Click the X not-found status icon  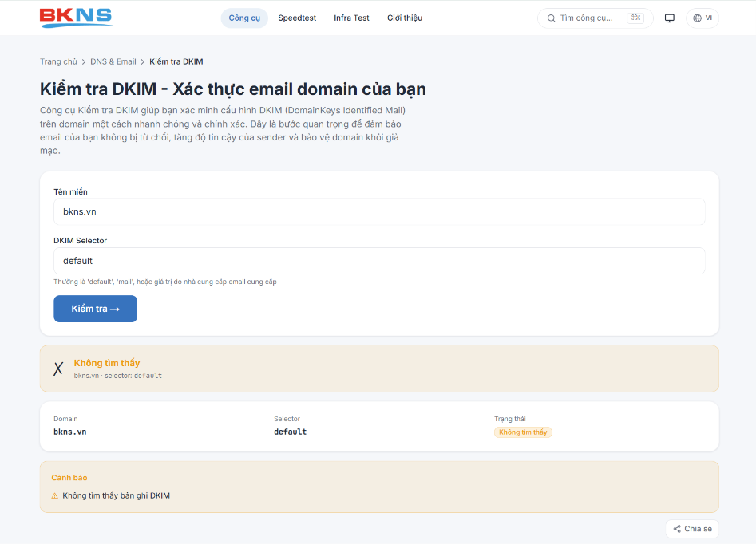(58, 369)
